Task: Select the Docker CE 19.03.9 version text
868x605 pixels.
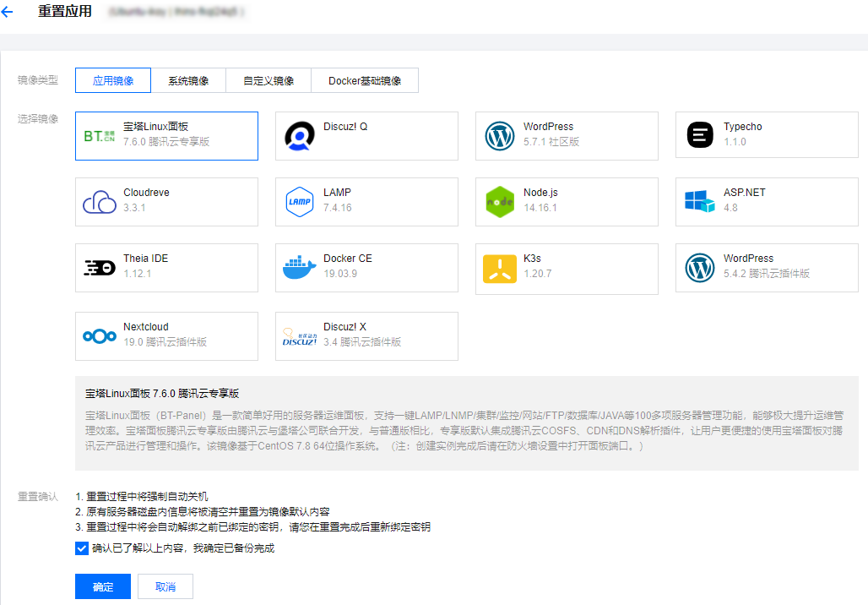Action: 340,274
